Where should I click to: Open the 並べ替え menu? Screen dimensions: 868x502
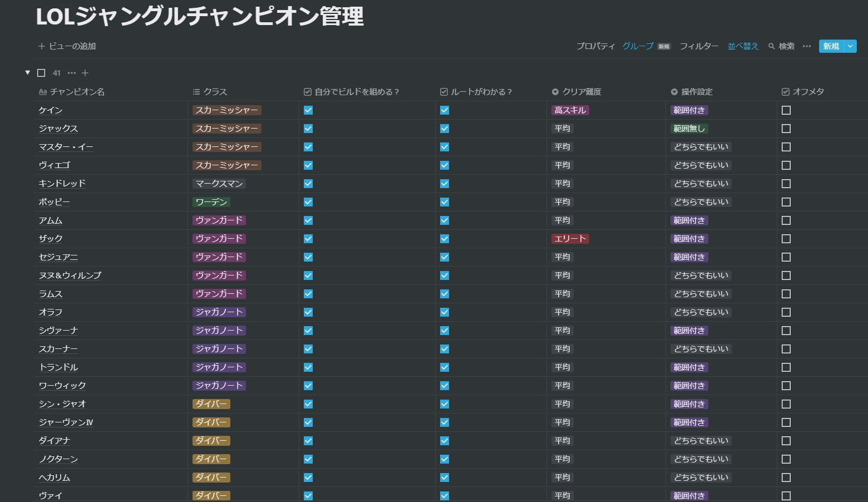tap(743, 46)
